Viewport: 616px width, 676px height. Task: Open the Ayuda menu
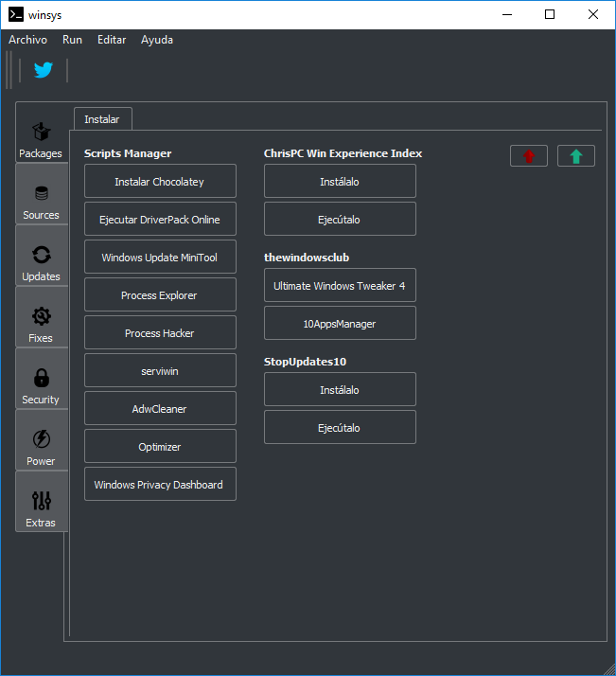tap(157, 40)
